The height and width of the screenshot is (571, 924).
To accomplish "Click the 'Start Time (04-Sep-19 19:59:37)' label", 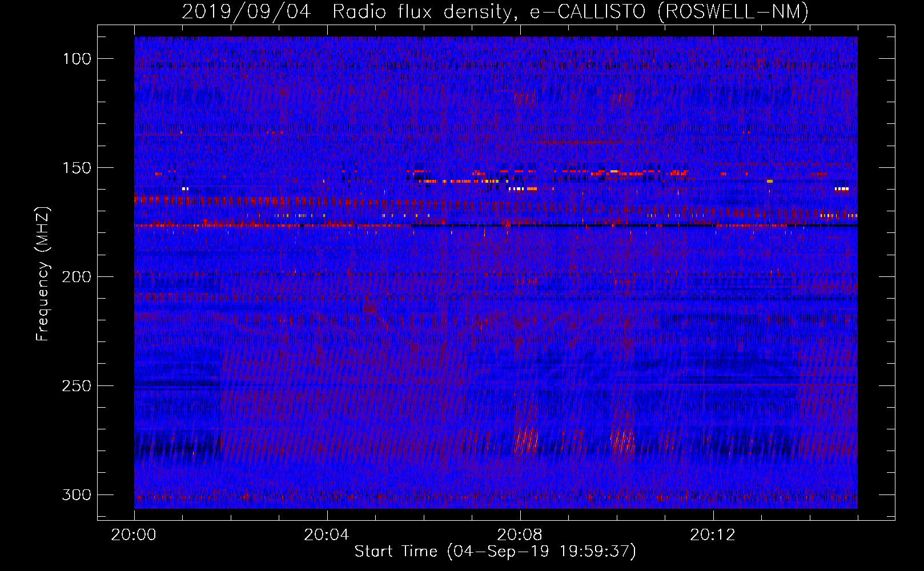I will [495, 552].
